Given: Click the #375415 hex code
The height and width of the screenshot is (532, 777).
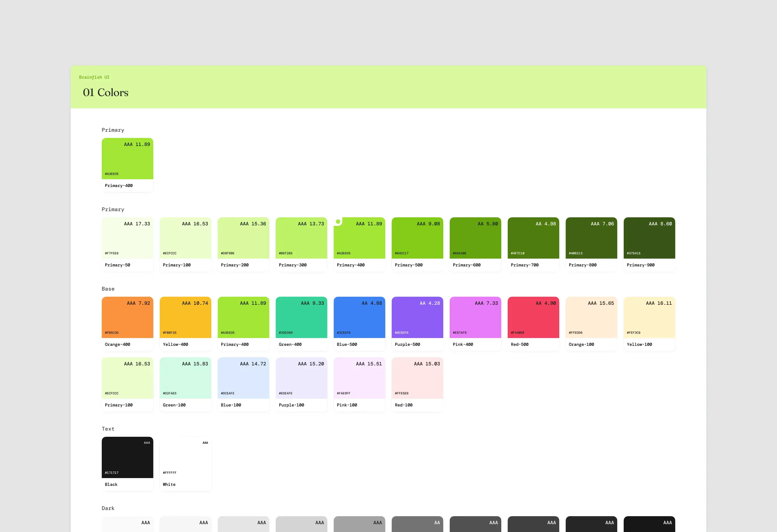Looking at the screenshot, I should (634, 253).
